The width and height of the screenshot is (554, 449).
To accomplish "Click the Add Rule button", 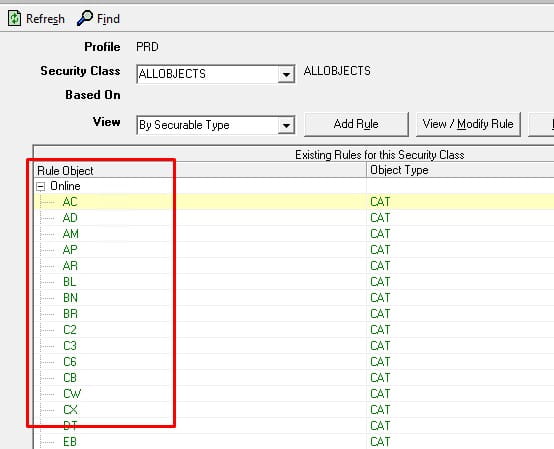I will pyautogui.click(x=356, y=124).
